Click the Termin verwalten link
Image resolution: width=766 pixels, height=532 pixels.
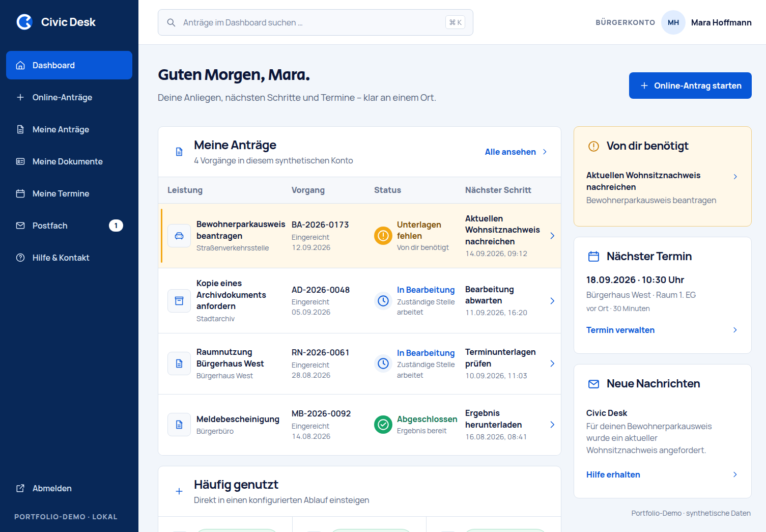click(620, 330)
